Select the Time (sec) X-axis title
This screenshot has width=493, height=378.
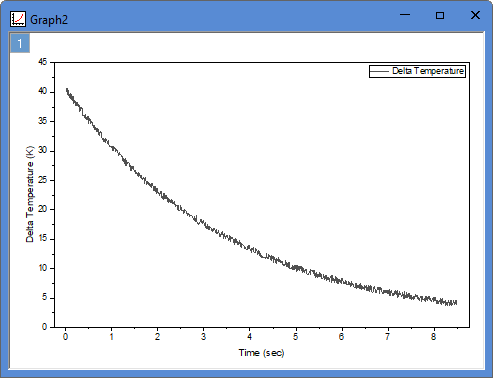tap(261, 353)
